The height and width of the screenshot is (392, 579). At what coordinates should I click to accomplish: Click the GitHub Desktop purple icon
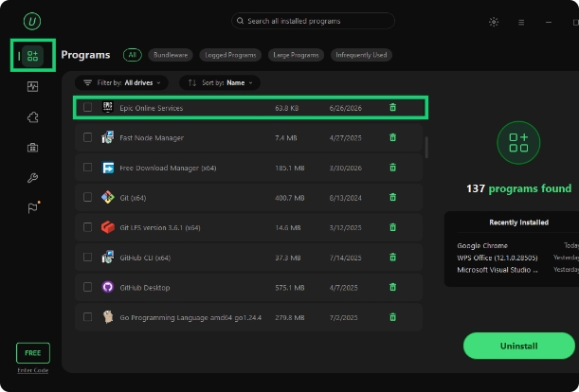tap(107, 287)
